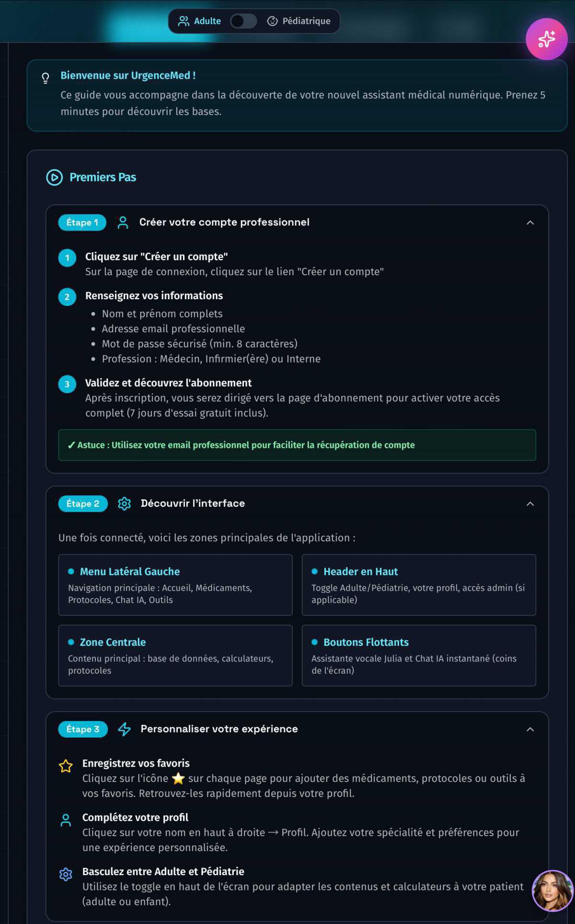Click the play icon next to Premiers Pas
The width and height of the screenshot is (575, 924).
click(x=53, y=177)
